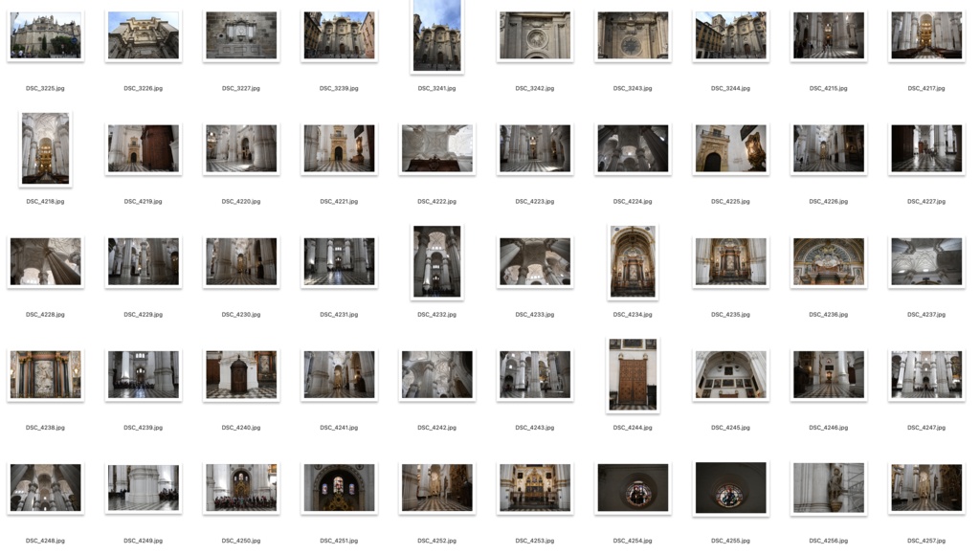Open the DSC_3239.jpg facade thumbnail

pyautogui.click(x=339, y=35)
